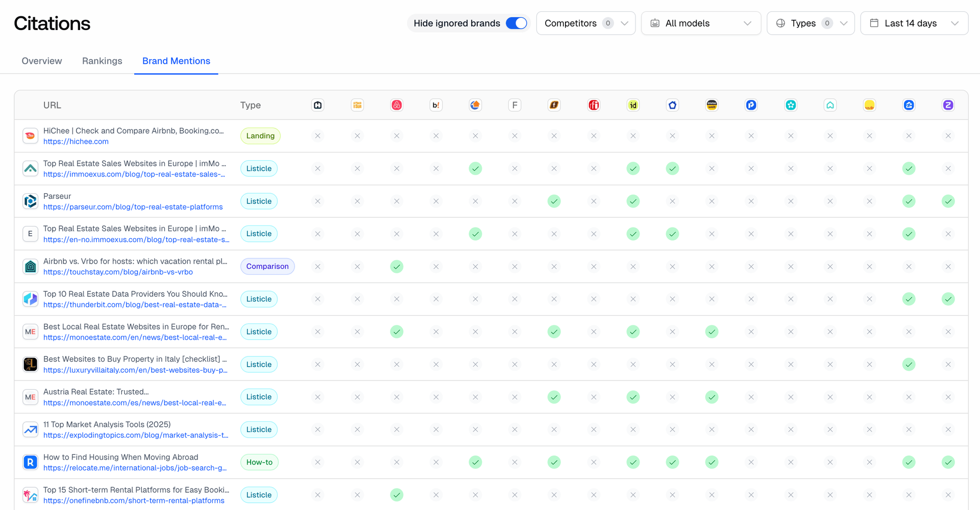Follow the exploding topics blog link
The image size is (980, 510).
click(135, 435)
